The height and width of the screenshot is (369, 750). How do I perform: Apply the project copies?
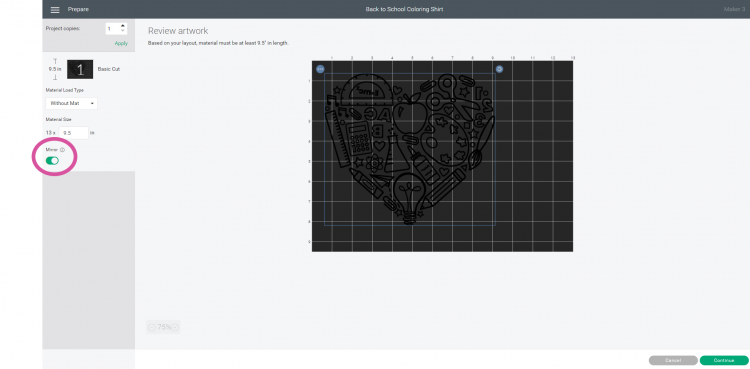click(121, 43)
